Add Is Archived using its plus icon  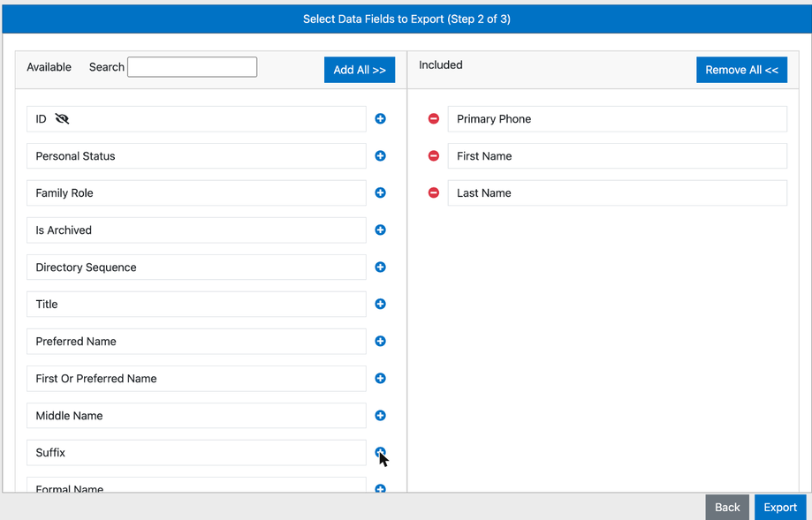[380, 230]
